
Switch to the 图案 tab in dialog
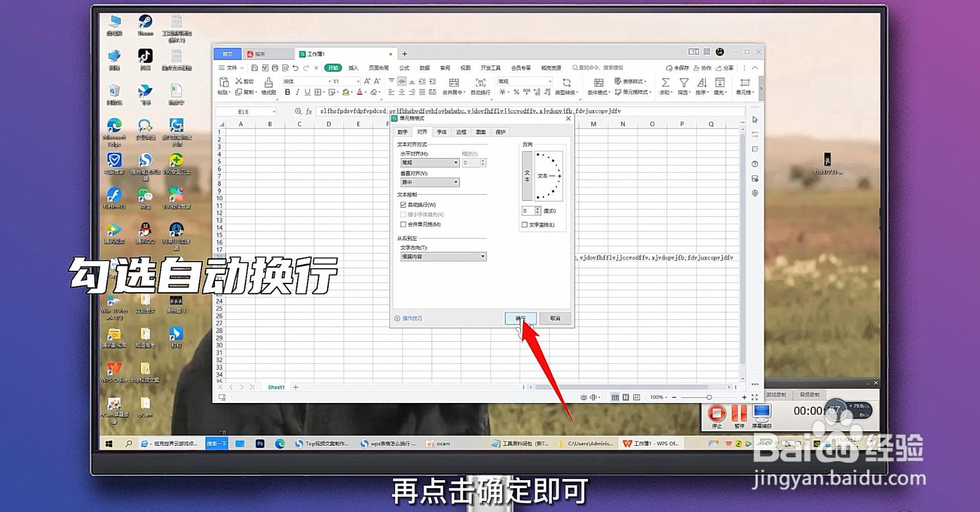click(481, 132)
